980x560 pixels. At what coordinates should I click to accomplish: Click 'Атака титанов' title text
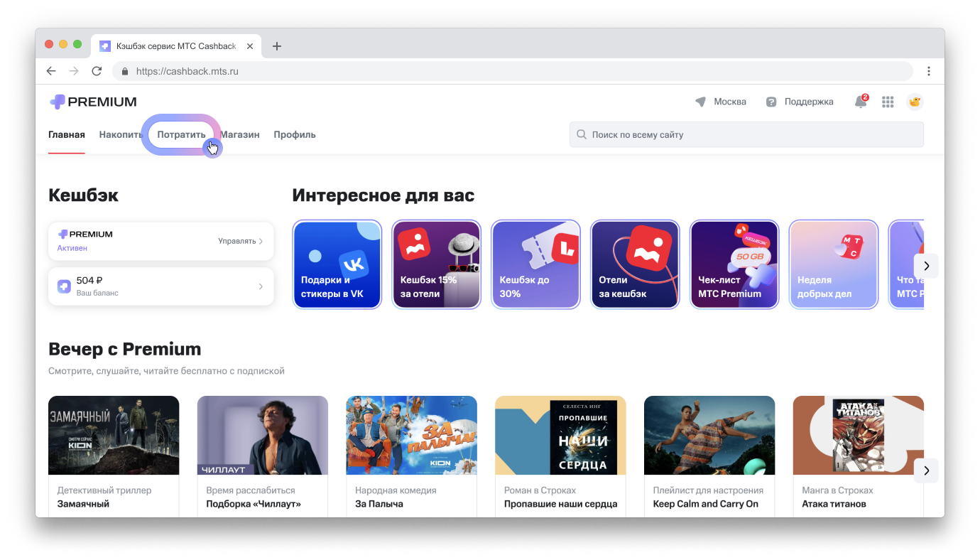coord(834,504)
